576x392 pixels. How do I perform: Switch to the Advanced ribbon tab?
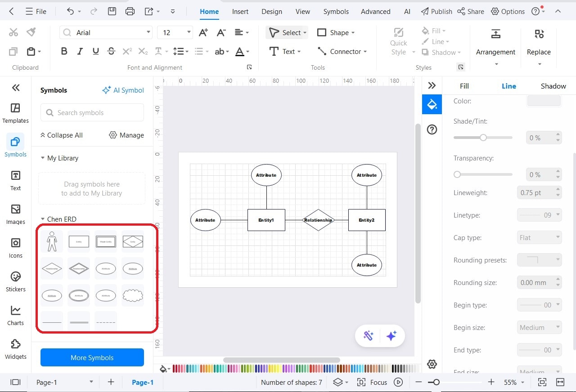[x=376, y=12]
